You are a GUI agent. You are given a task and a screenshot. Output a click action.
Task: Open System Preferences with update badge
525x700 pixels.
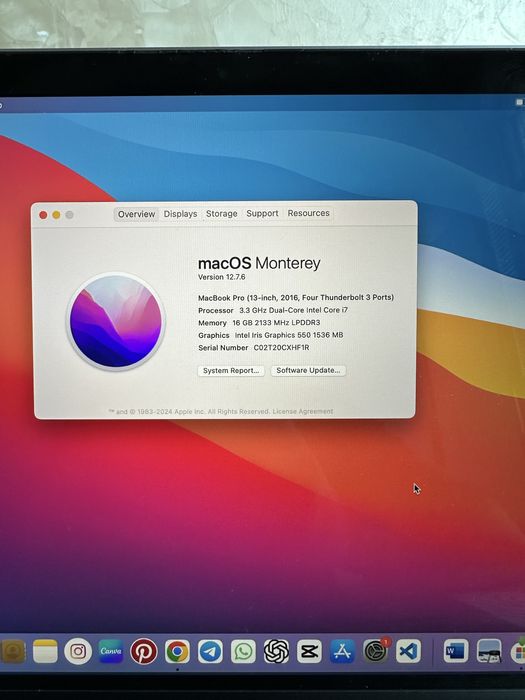click(x=376, y=651)
